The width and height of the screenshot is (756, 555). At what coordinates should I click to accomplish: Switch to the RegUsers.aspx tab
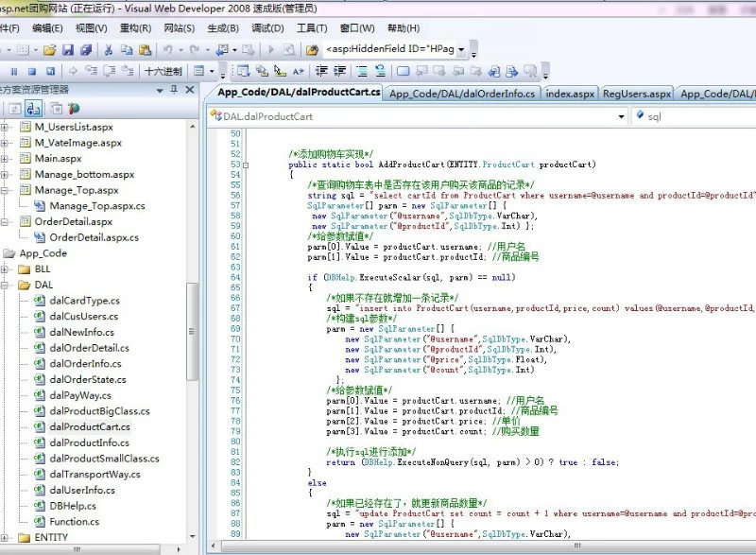click(636, 94)
